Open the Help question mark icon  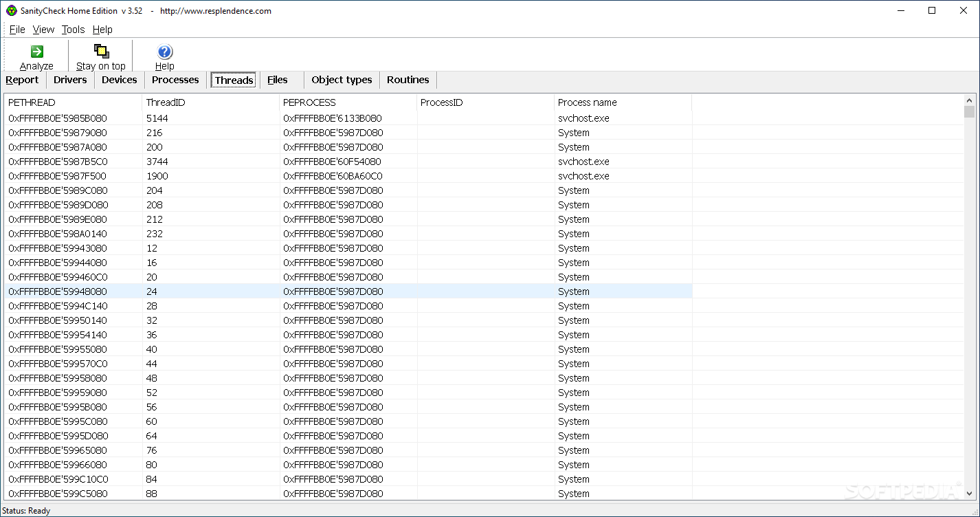pos(165,52)
